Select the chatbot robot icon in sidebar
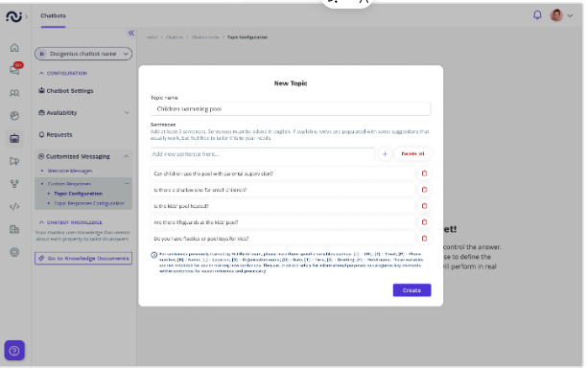Image resolution: width=588 pixels, height=369 pixels. [x=14, y=139]
